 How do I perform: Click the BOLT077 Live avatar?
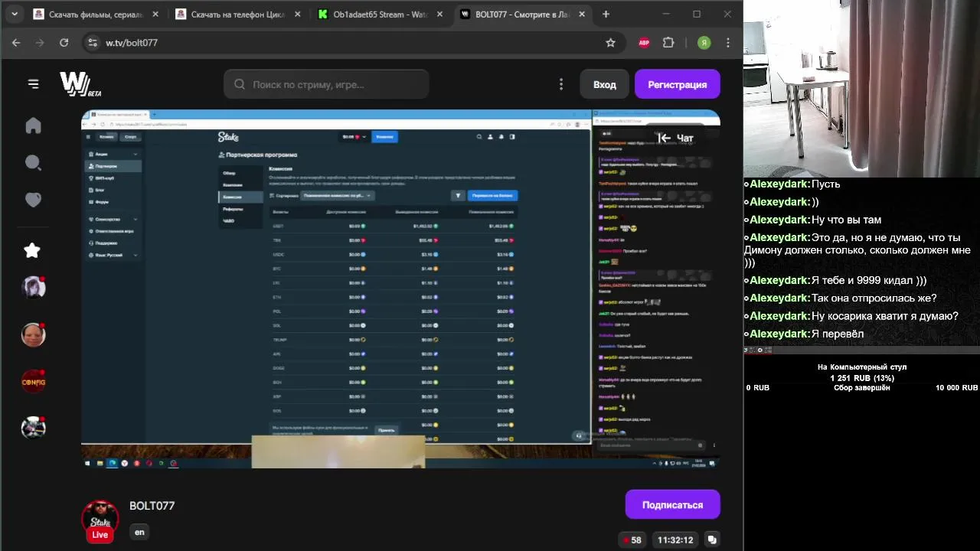[x=100, y=520]
